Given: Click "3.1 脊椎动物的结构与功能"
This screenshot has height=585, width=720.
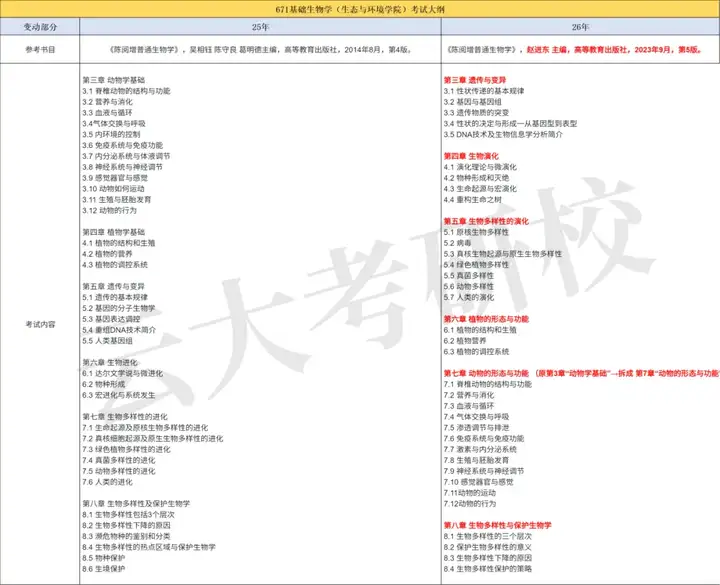Looking at the screenshot, I should 126,91.
